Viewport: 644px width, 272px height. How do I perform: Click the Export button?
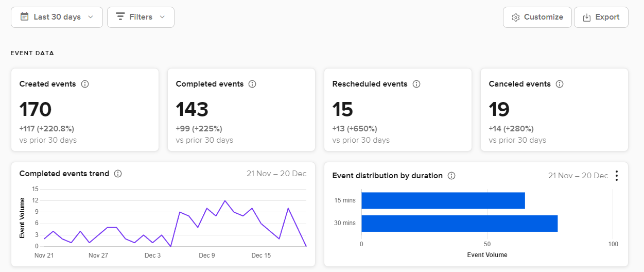click(601, 17)
